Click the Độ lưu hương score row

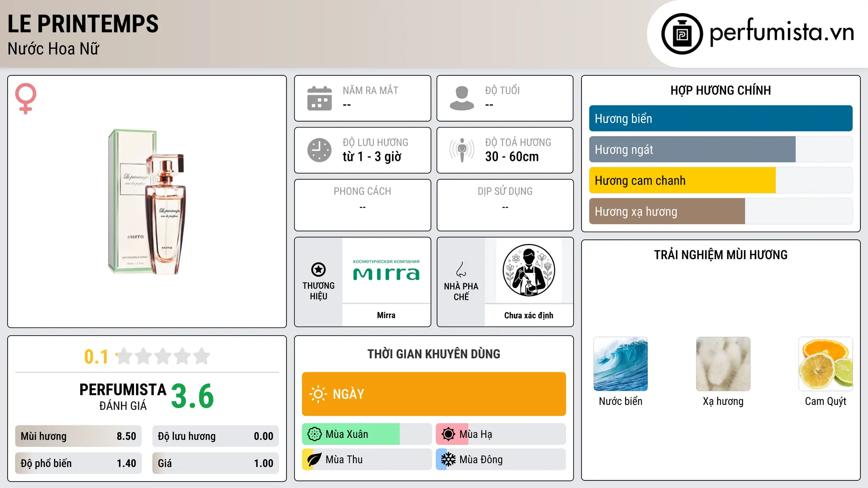click(216, 436)
